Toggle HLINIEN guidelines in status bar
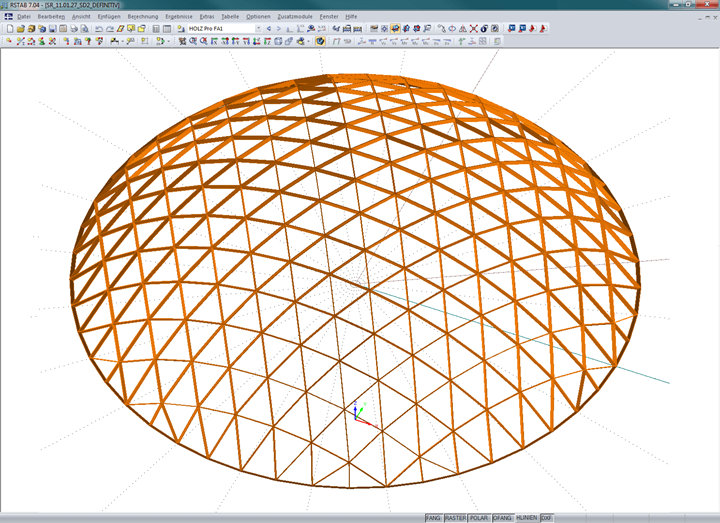The image size is (720, 523). pos(527,518)
